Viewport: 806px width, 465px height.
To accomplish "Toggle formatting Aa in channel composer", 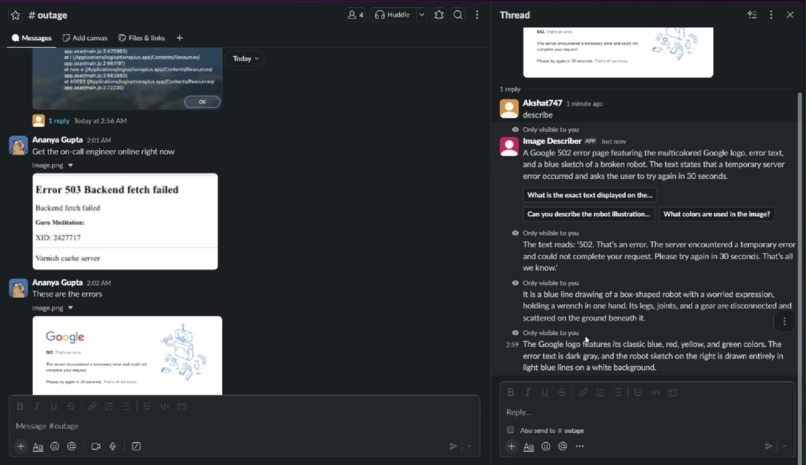I will point(38,447).
